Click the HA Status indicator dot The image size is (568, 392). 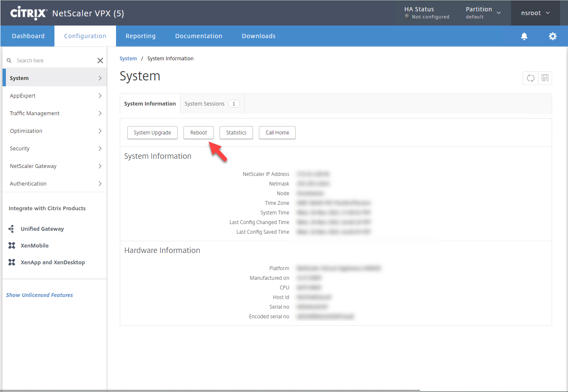[x=407, y=16]
